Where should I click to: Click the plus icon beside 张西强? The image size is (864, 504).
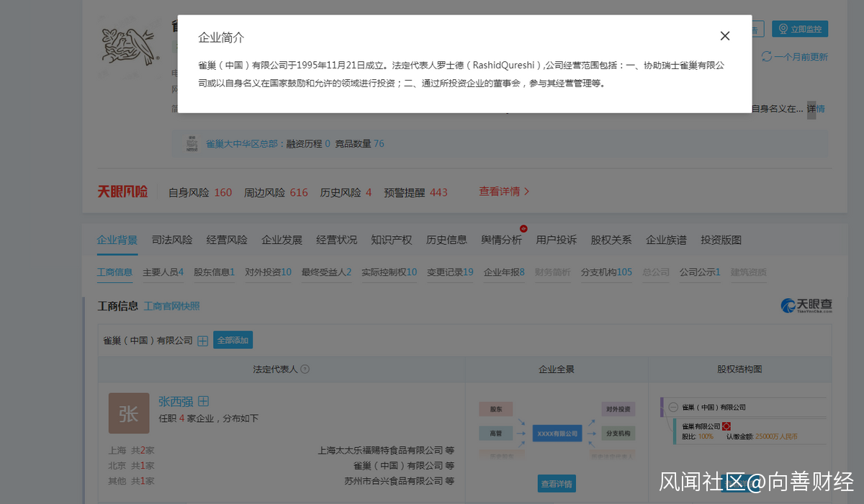[x=204, y=401]
